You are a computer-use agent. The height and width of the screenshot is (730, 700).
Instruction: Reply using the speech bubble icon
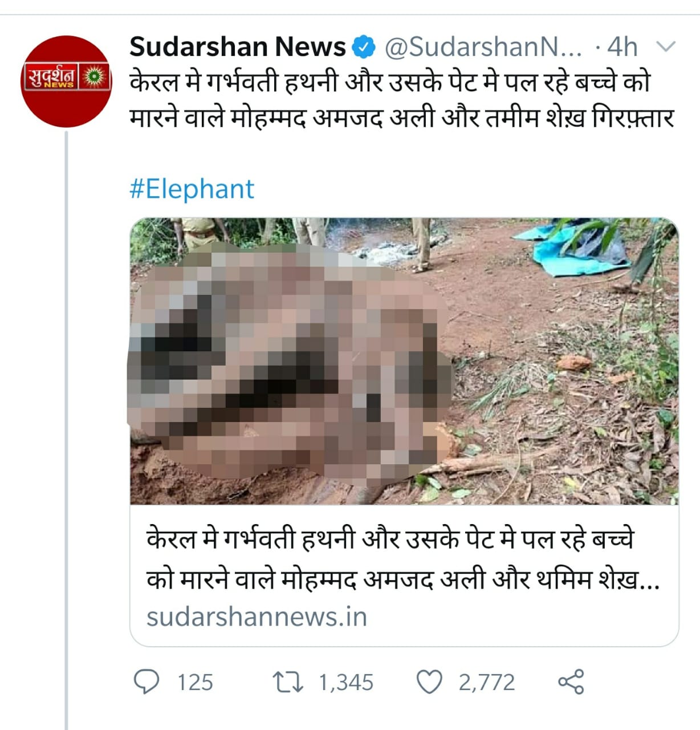(x=146, y=682)
